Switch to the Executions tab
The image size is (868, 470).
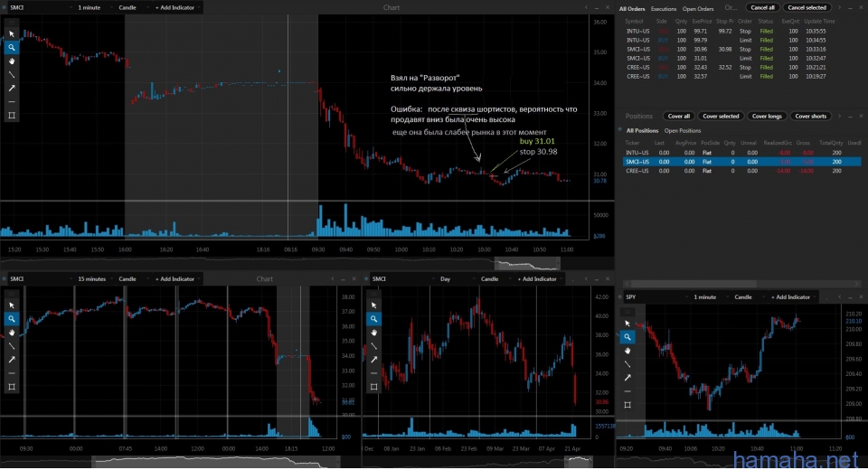click(663, 9)
